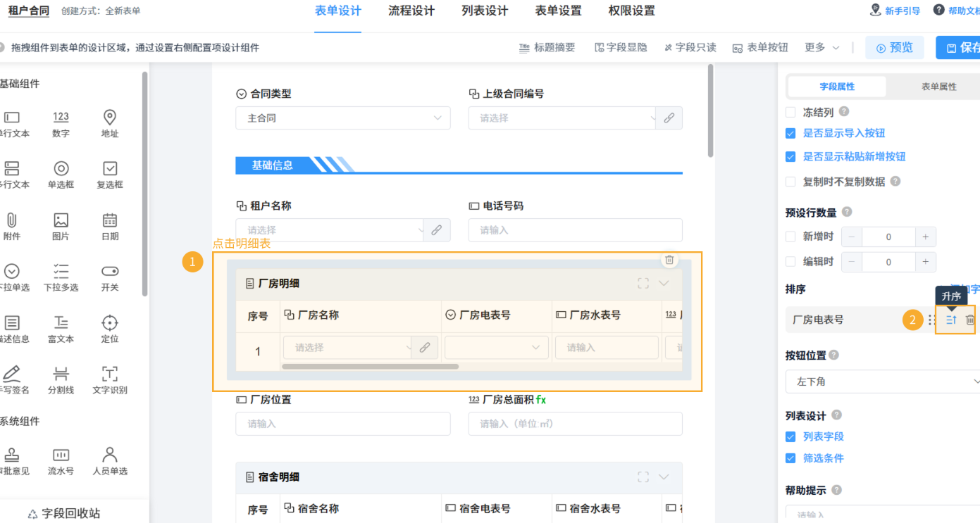The width and height of the screenshot is (980, 523).
Task: Click the 电话号码 input field
Action: 575,230
